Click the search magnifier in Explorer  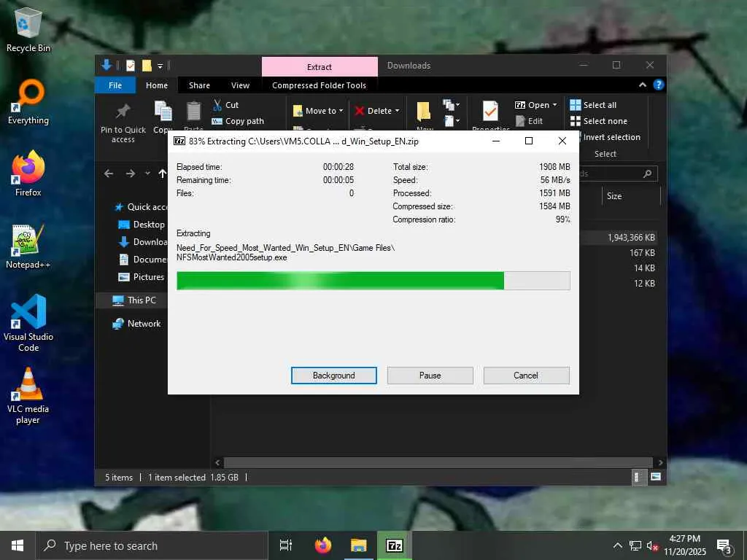click(647, 174)
